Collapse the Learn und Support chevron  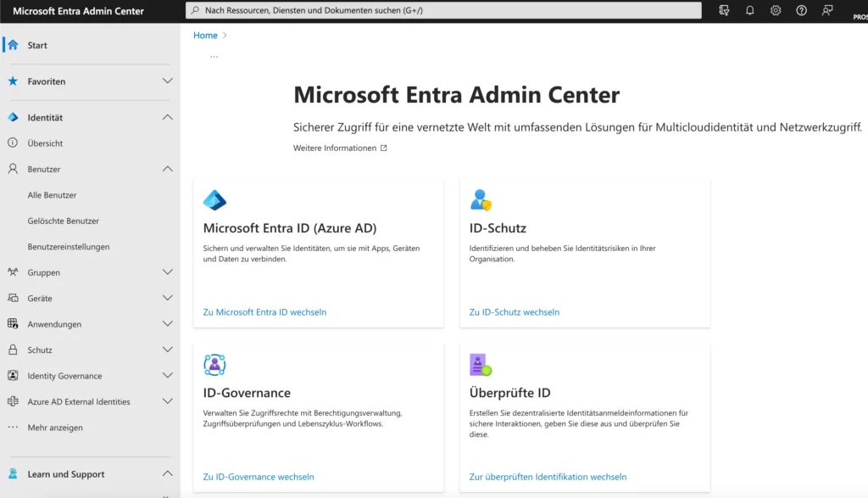[167, 473]
